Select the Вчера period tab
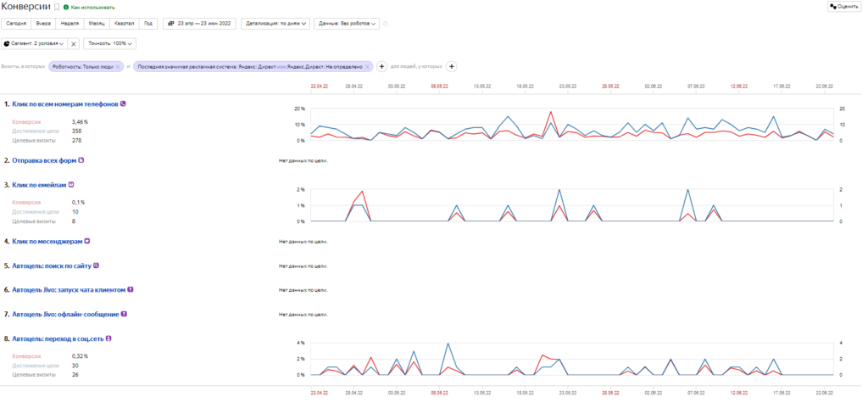The height and width of the screenshot is (408, 868). 44,24
